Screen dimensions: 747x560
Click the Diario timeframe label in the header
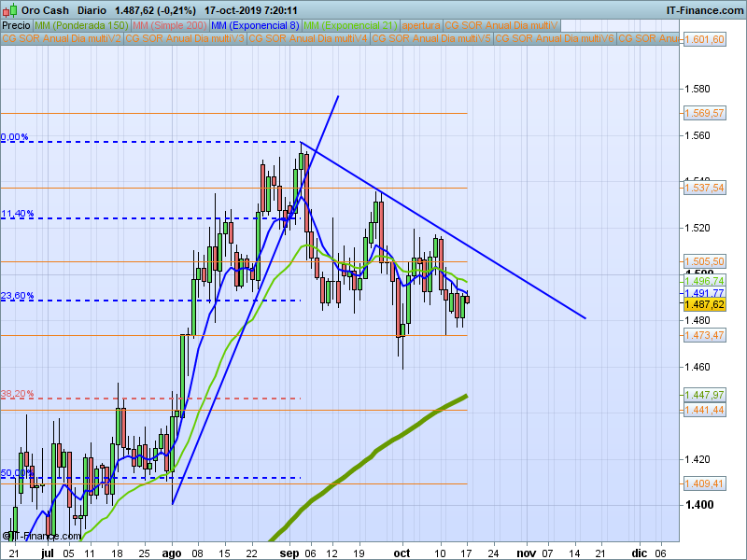click(90, 10)
